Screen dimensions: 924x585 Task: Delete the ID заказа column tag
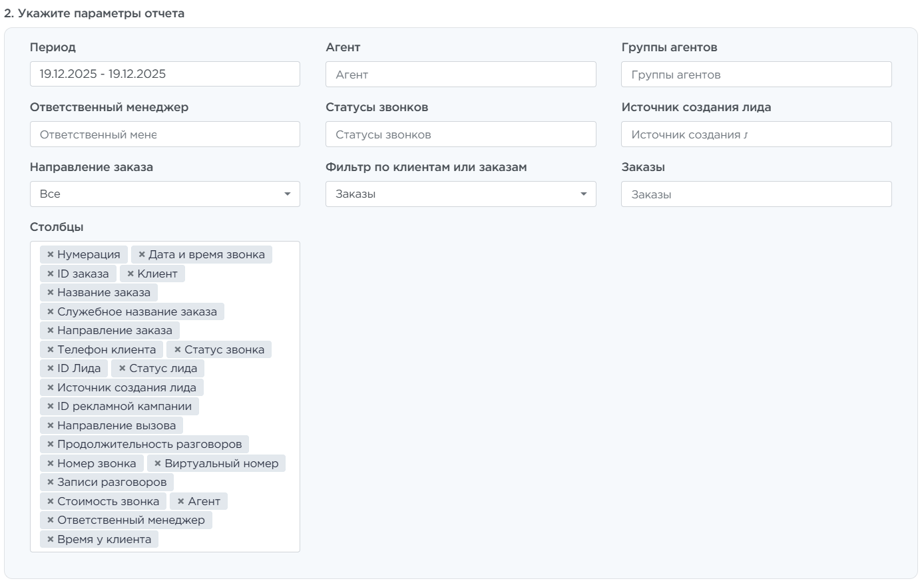click(50, 274)
